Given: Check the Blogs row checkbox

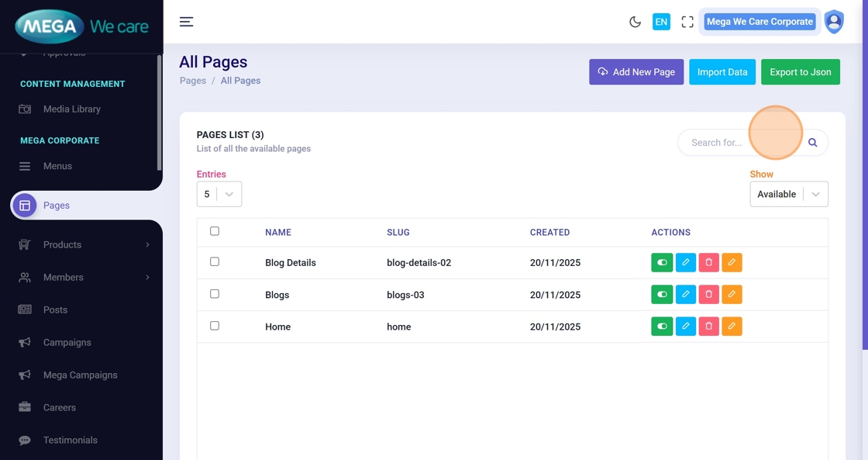Looking at the screenshot, I should (215, 294).
